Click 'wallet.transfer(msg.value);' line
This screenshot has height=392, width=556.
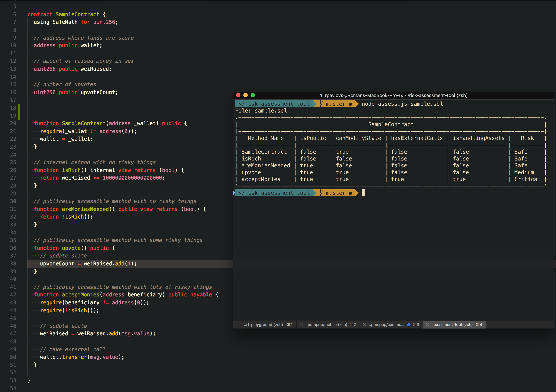click(x=82, y=357)
